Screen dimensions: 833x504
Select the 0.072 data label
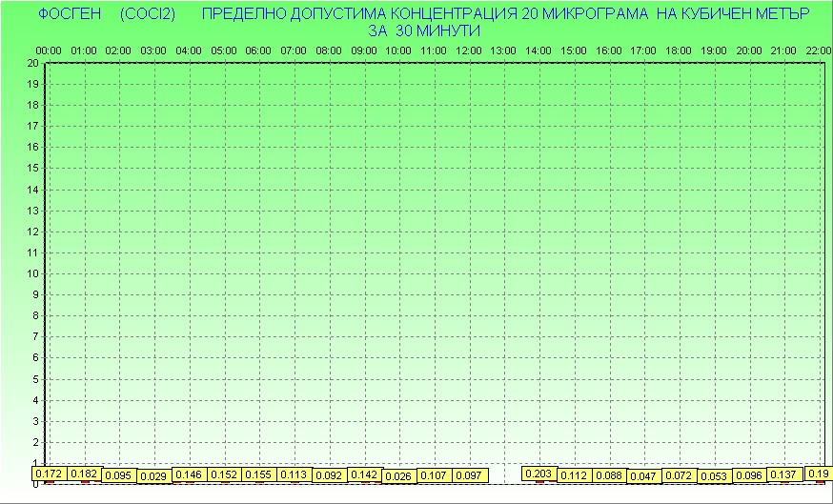click(680, 475)
